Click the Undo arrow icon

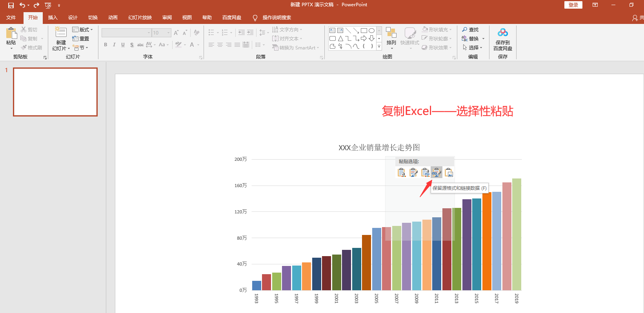(x=22, y=5)
